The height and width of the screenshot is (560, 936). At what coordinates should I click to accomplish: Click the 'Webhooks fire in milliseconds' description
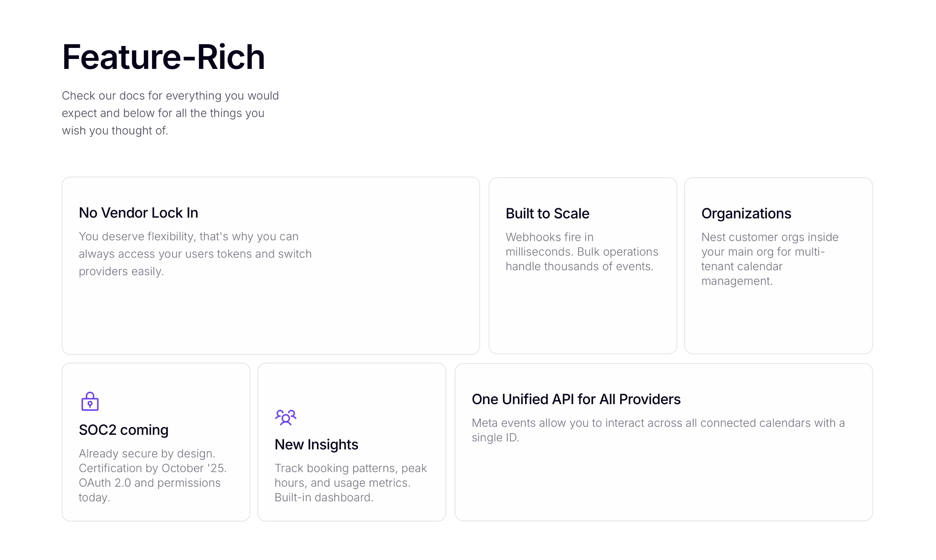(x=581, y=252)
